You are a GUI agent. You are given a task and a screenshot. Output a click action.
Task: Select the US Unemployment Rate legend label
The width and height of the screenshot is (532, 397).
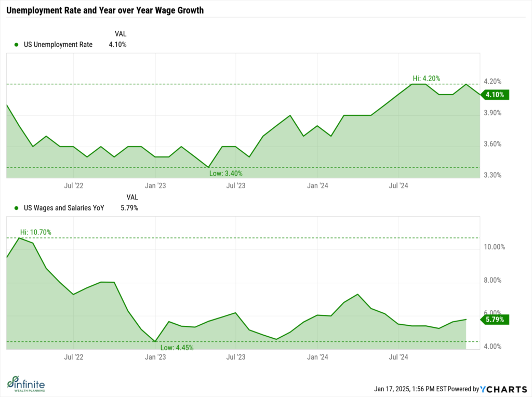(x=58, y=45)
